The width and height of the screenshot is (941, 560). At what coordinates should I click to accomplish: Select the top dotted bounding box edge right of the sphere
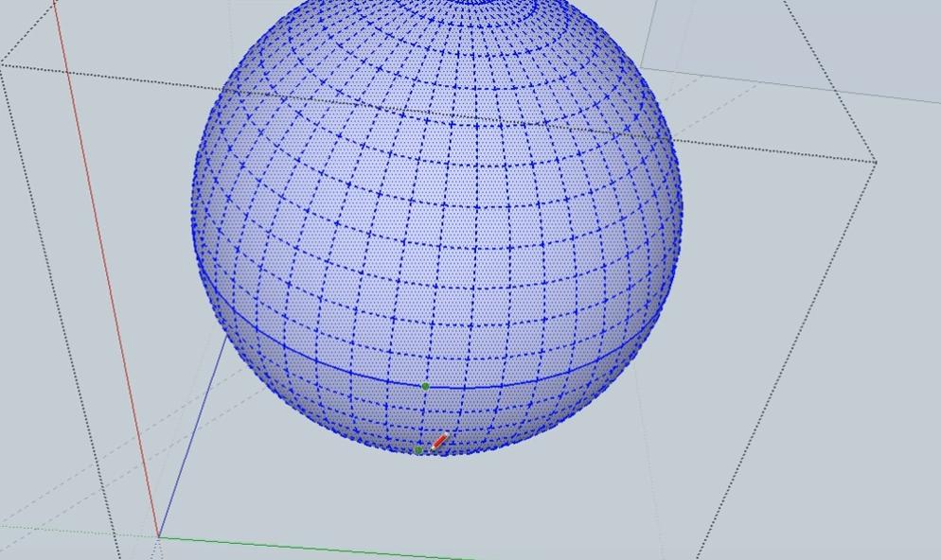pos(776,151)
